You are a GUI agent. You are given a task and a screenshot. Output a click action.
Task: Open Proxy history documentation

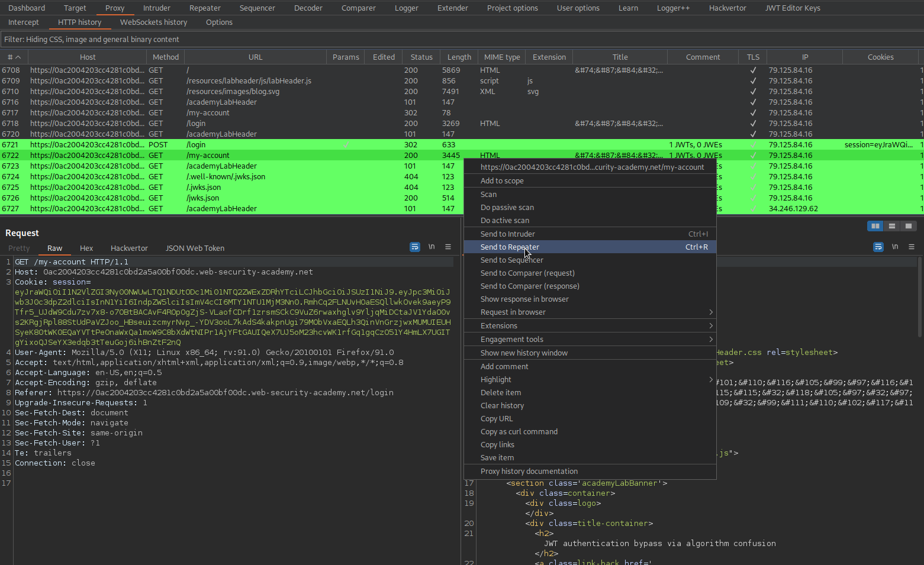pyautogui.click(x=590, y=472)
